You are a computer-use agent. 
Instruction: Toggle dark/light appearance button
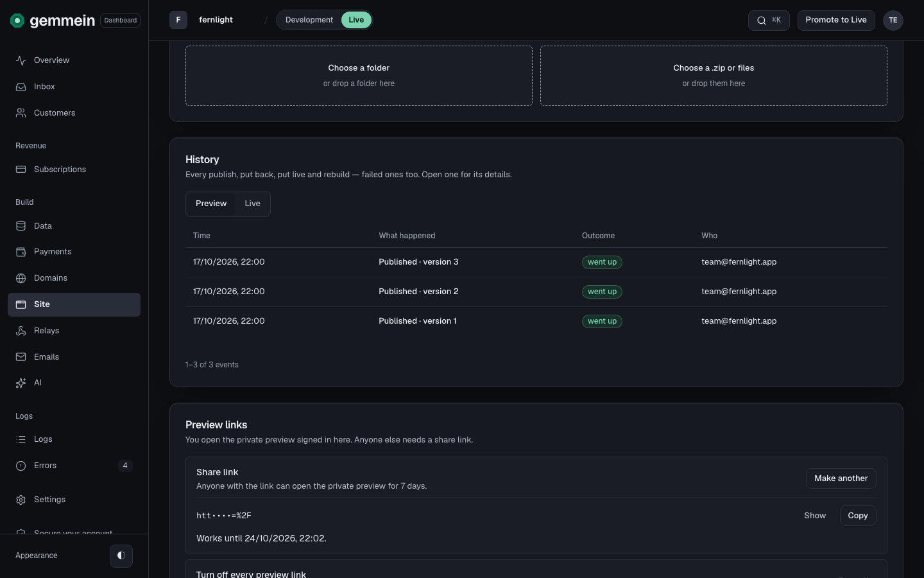pos(121,556)
